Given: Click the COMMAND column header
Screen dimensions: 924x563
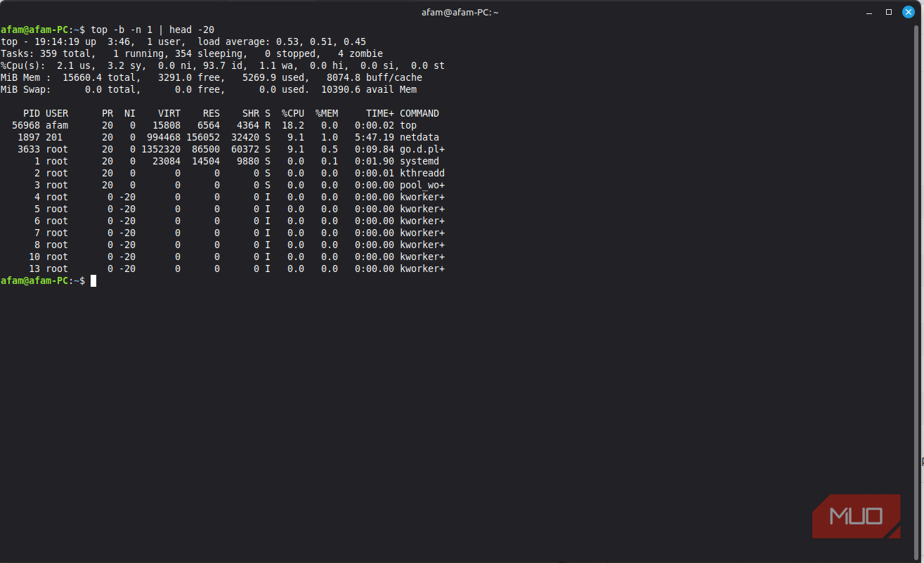Looking at the screenshot, I should tap(419, 113).
